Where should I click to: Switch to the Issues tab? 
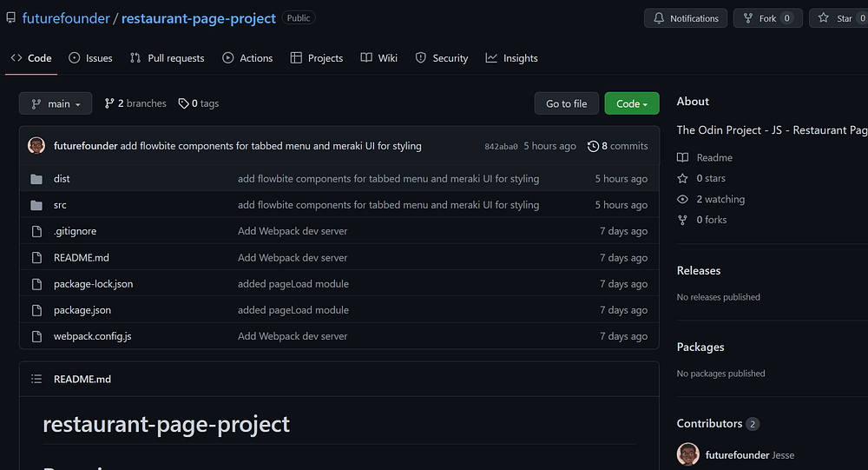click(90, 58)
